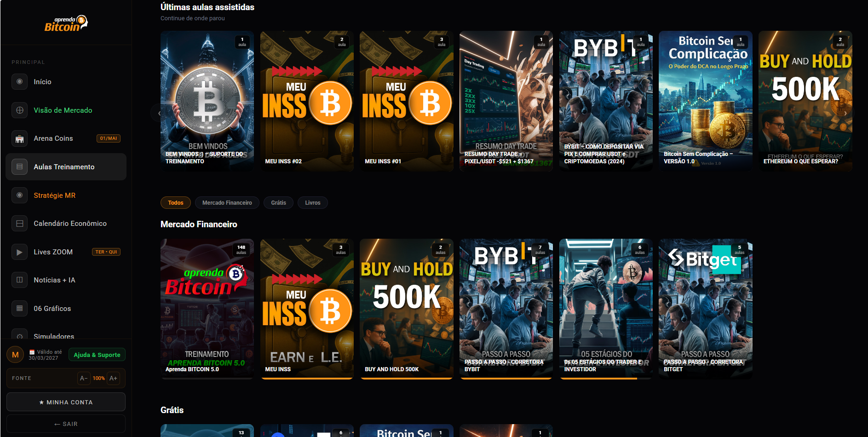Open Passo a Passo Corretora BYBIT course
Screen dimensions: 868x437
click(x=506, y=309)
